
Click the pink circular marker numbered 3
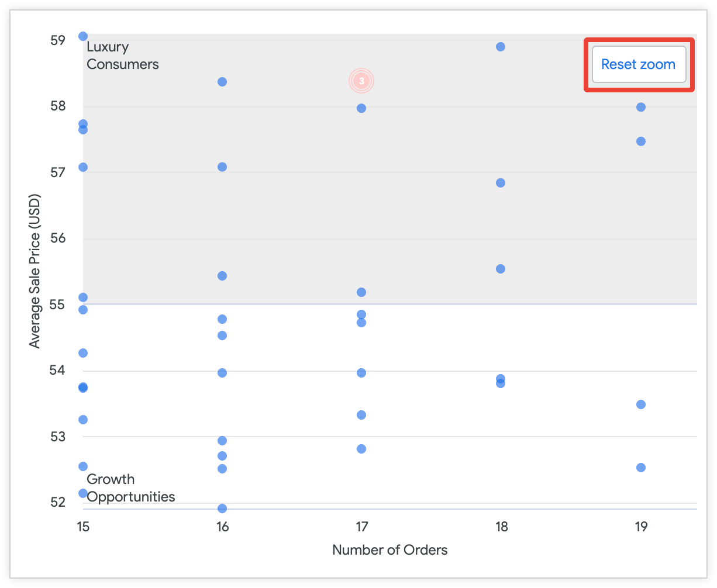click(361, 81)
